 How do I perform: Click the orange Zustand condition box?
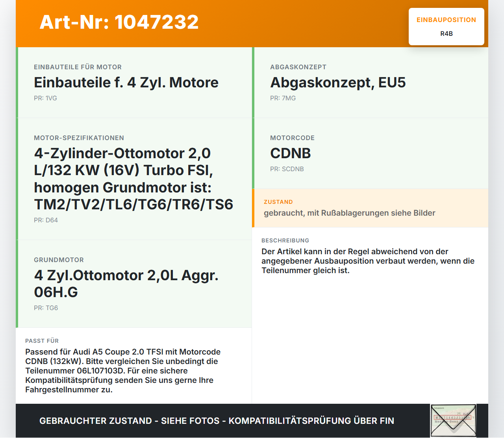coord(370,208)
